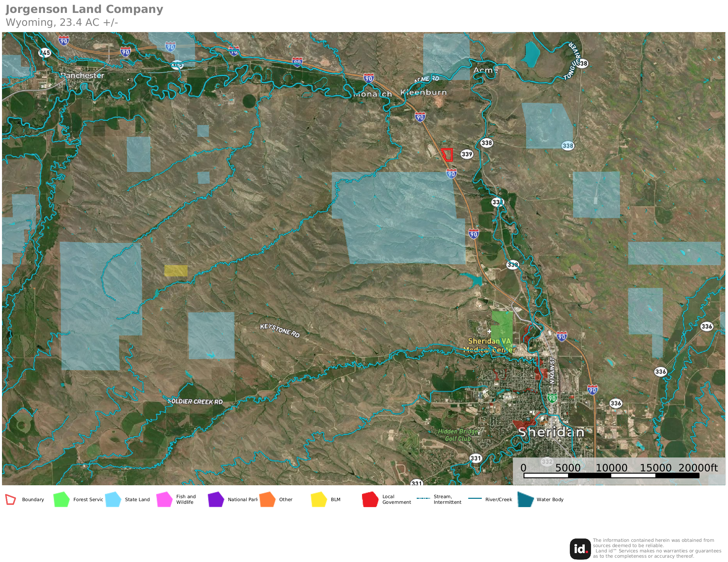Click the red property boundary polygon on map

click(447, 154)
